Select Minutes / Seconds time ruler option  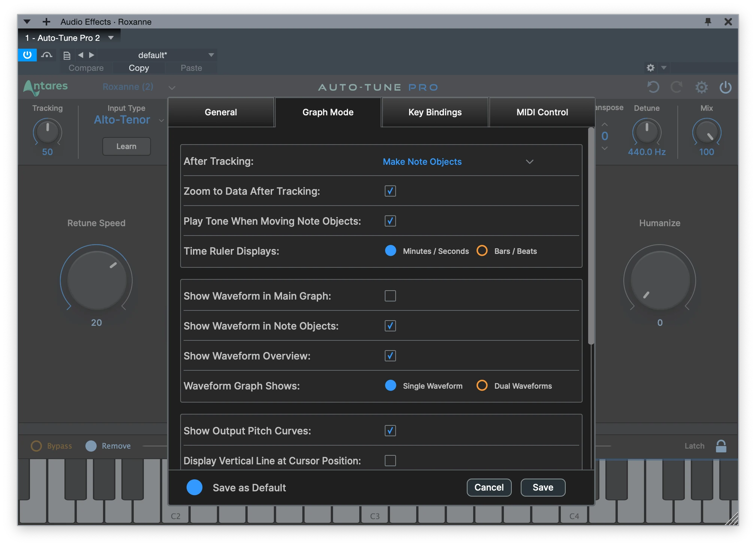coord(391,251)
